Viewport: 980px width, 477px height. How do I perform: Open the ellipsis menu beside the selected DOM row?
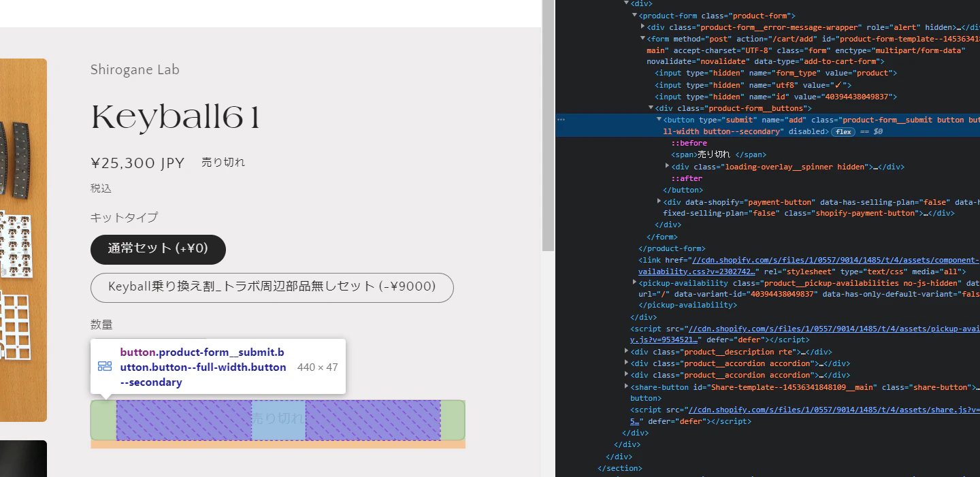click(561, 119)
